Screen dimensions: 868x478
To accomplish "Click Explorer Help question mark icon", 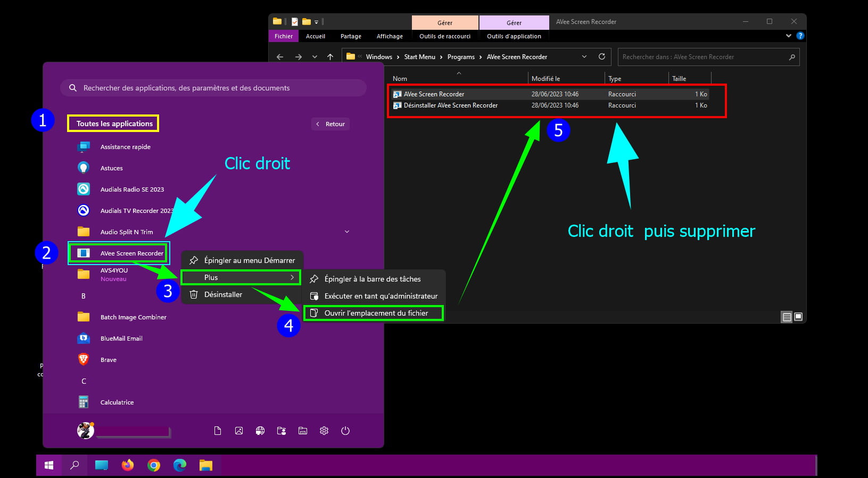I will point(800,36).
